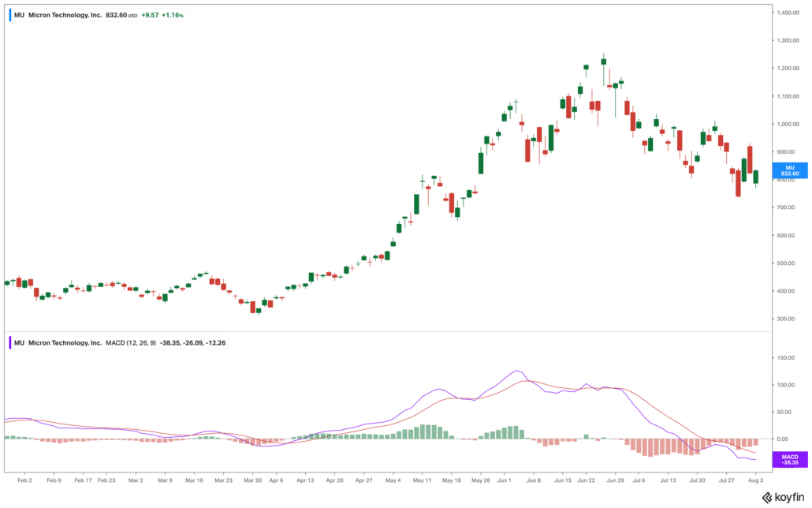Click the 700.00 price axis label
The height and width of the screenshot is (508, 812).
pyautogui.click(x=786, y=207)
